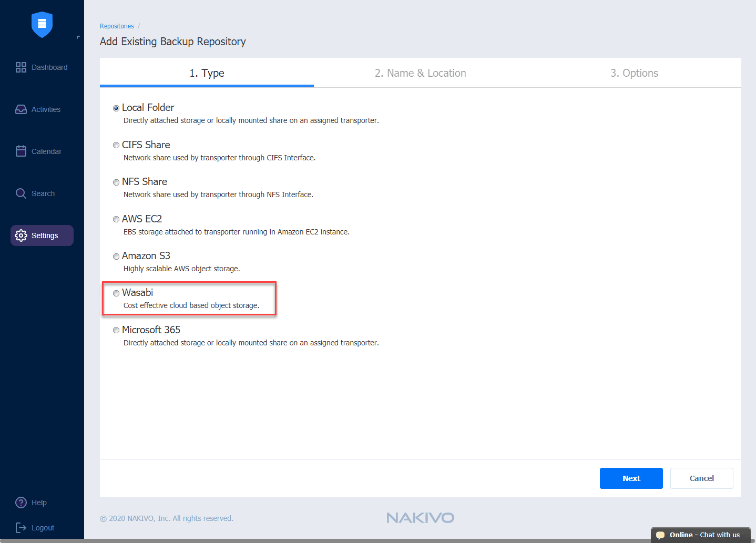The image size is (756, 543).
Task: Select the Amazon S3 repository type
Action: pos(116,257)
